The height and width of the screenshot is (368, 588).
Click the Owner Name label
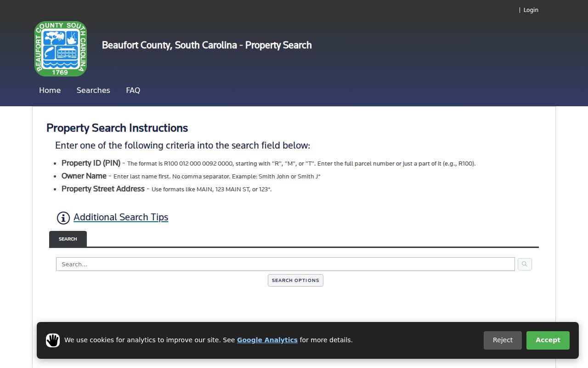click(x=84, y=176)
